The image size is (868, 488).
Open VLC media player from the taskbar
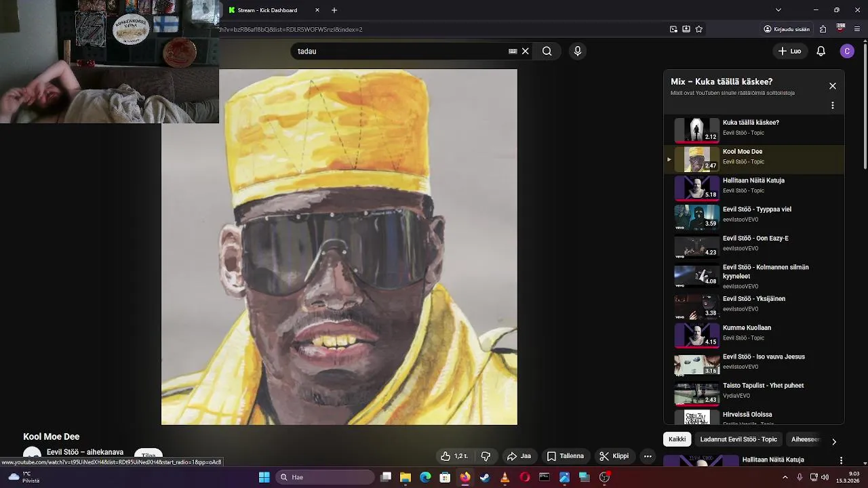[505, 477]
